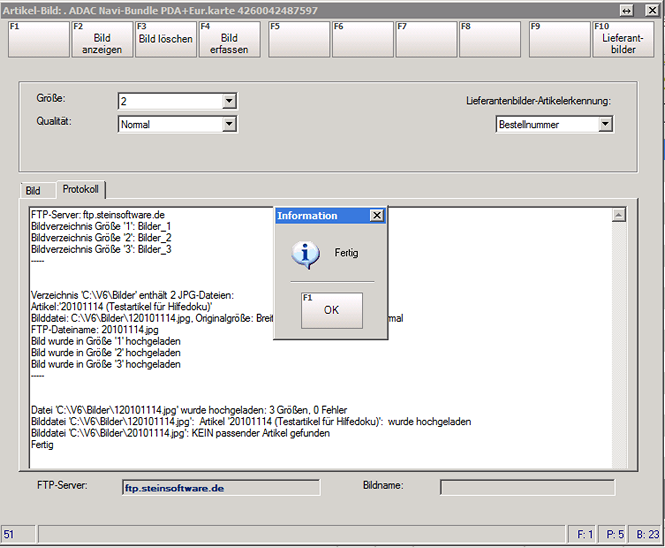
Task: Click the empty F5 function button
Action: (297, 39)
